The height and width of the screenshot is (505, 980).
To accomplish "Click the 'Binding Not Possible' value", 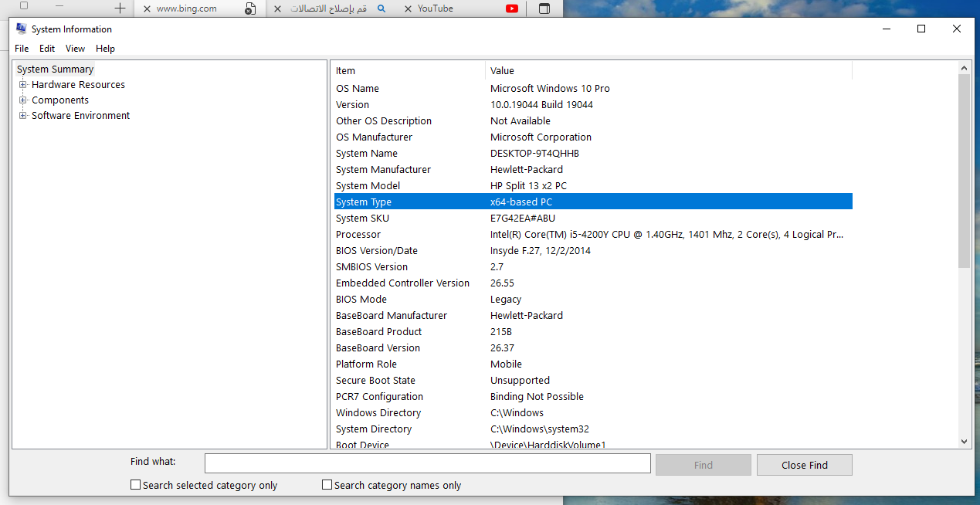I will click(537, 397).
